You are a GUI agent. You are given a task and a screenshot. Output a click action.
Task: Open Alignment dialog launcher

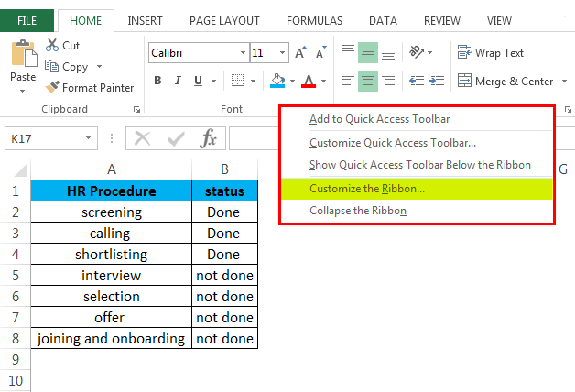(x=568, y=109)
